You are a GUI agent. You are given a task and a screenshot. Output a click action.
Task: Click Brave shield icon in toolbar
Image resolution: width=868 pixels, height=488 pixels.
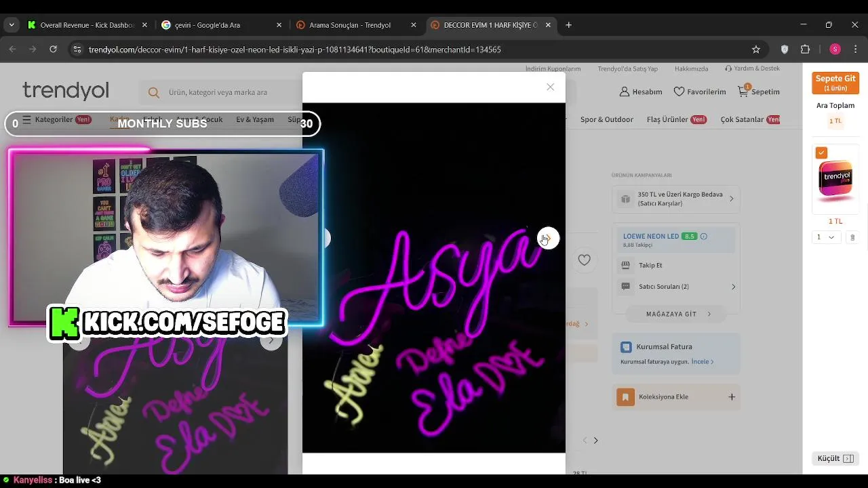pyautogui.click(x=785, y=49)
